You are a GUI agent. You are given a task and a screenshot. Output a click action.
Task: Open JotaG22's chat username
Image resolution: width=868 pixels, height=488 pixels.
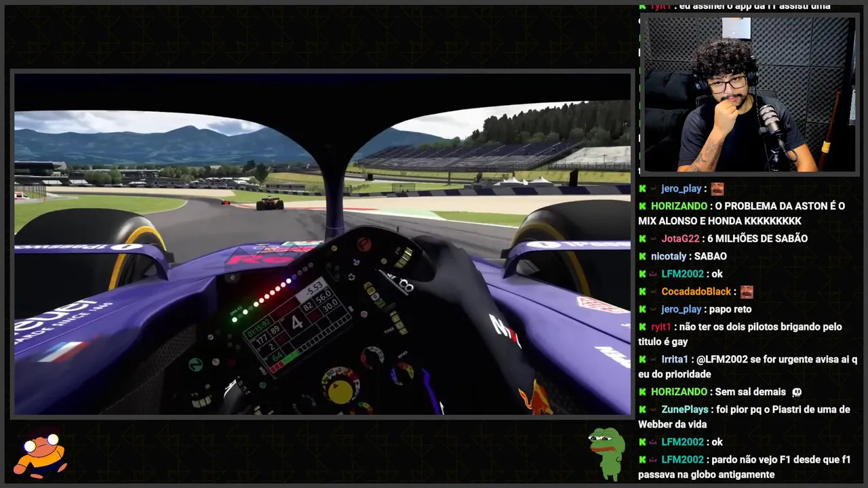680,239
